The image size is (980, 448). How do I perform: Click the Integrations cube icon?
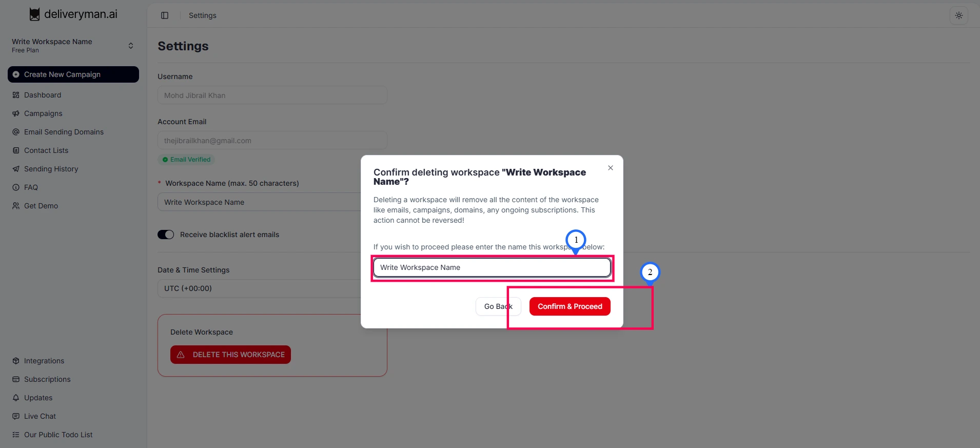pyautogui.click(x=16, y=361)
